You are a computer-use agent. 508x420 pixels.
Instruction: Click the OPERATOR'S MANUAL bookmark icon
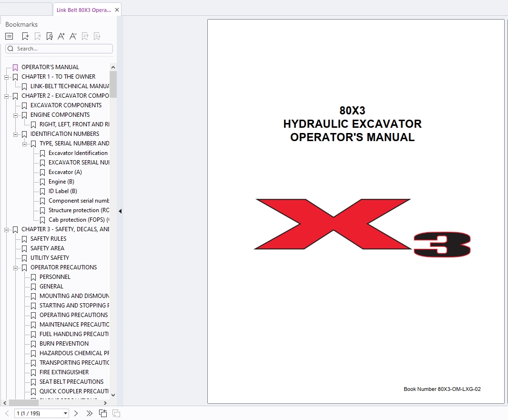[15, 67]
